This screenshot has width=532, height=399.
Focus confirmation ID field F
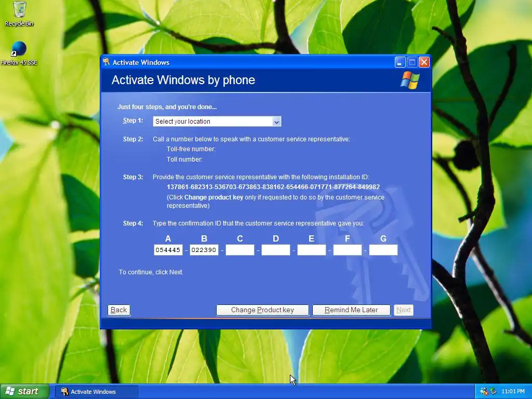click(348, 250)
